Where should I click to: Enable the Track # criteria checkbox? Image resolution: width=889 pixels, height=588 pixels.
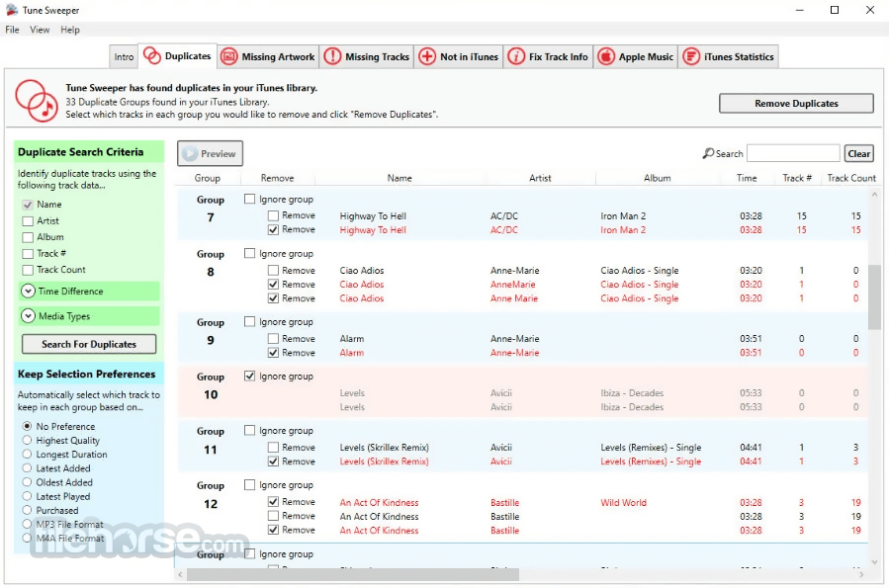point(28,254)
